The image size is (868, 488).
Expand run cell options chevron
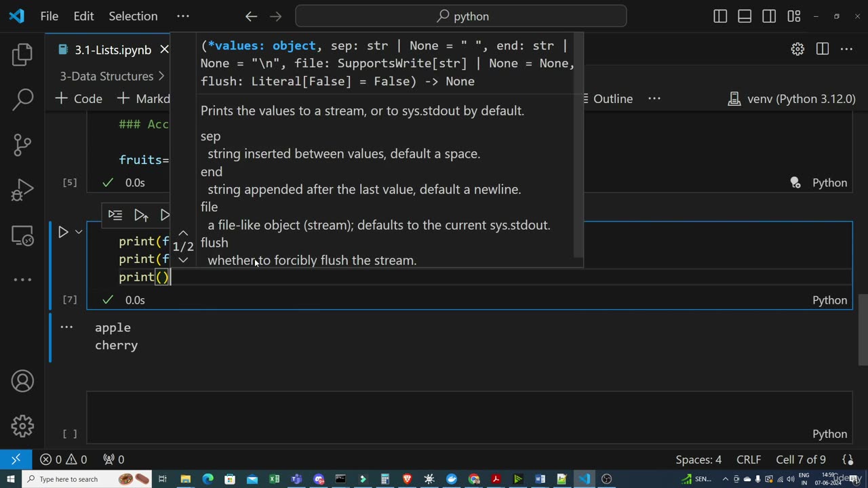click(x=79, y=232)
